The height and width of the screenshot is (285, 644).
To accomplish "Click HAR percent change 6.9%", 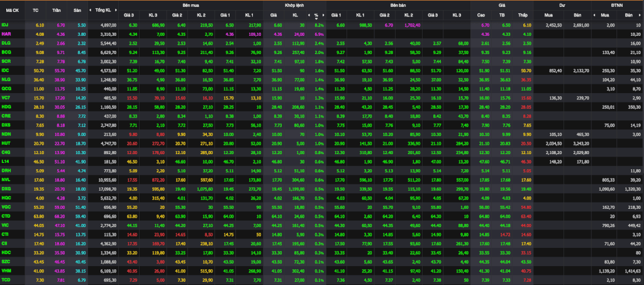I will 319,34.
